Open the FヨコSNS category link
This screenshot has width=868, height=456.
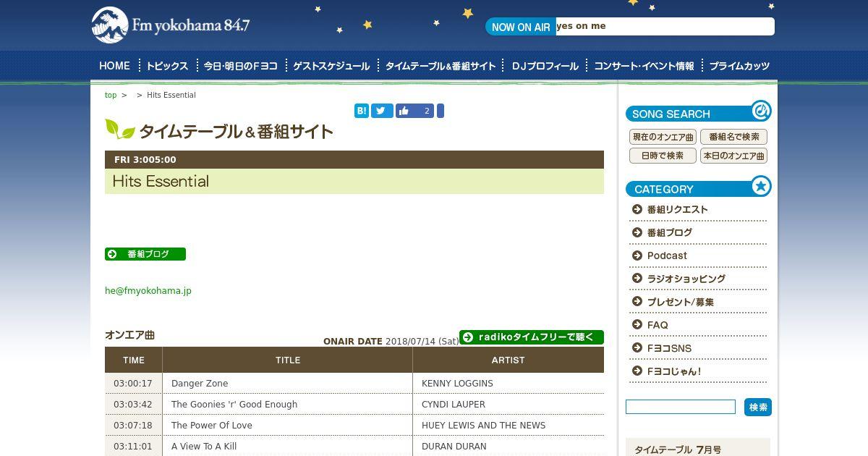click(x=669, y=348)
